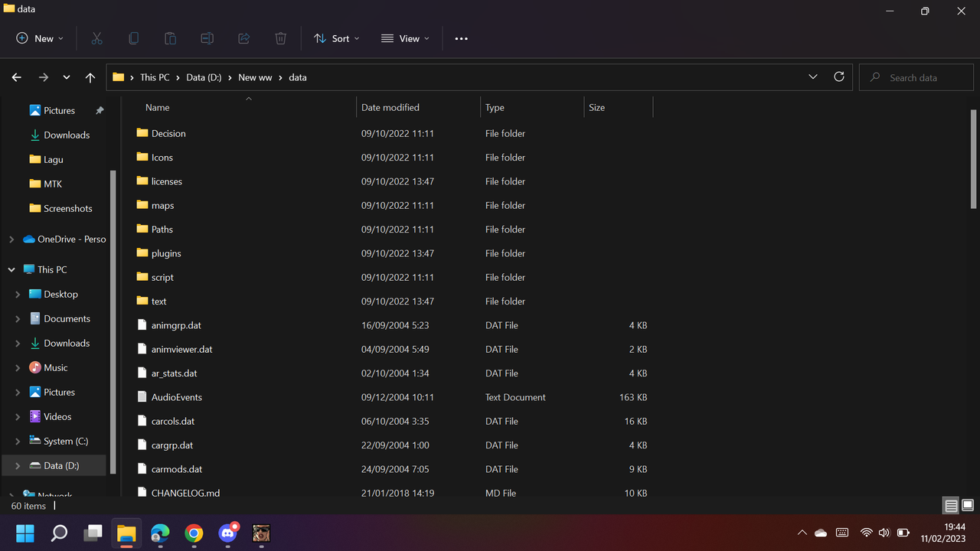
Task: Open taskbar Search
Action: (x=59, y=533)
